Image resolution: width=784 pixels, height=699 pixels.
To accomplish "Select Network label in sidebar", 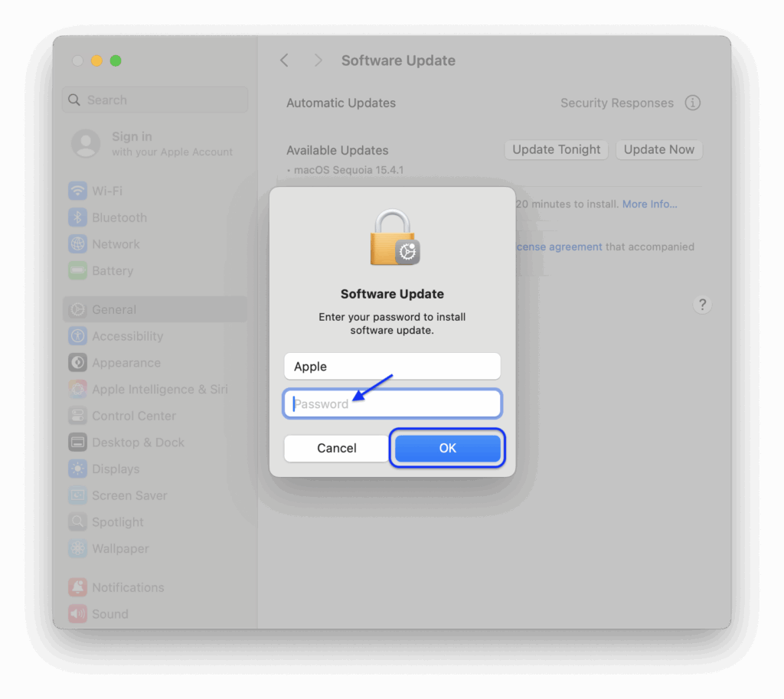I will click(116, 243).
